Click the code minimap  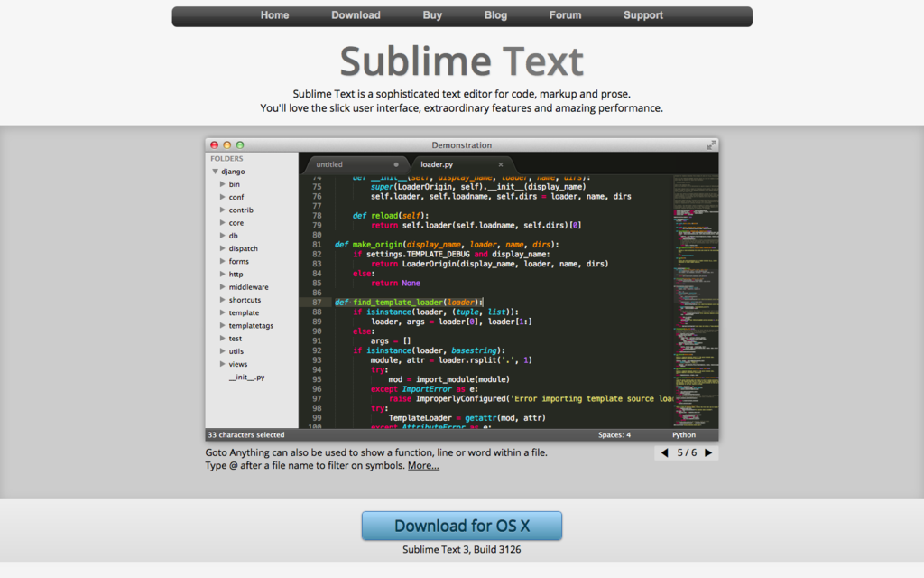coord(696,301)
